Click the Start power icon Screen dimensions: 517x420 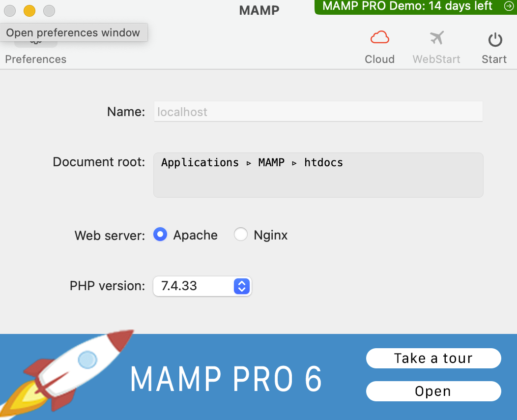pos(495,40)
